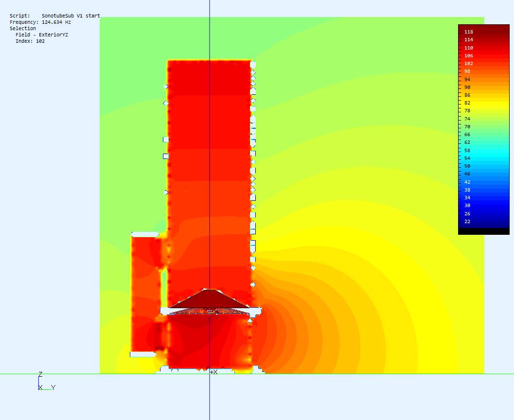Screen dimensions: 514x420
Task: Click the 26 legend value
Action: (467, 213)
